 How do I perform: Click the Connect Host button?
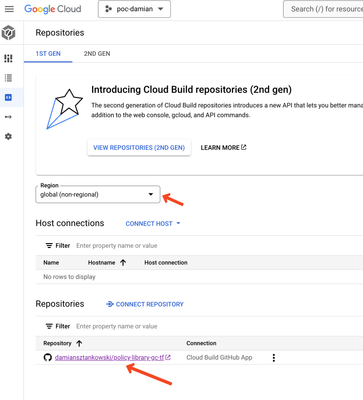149,224
